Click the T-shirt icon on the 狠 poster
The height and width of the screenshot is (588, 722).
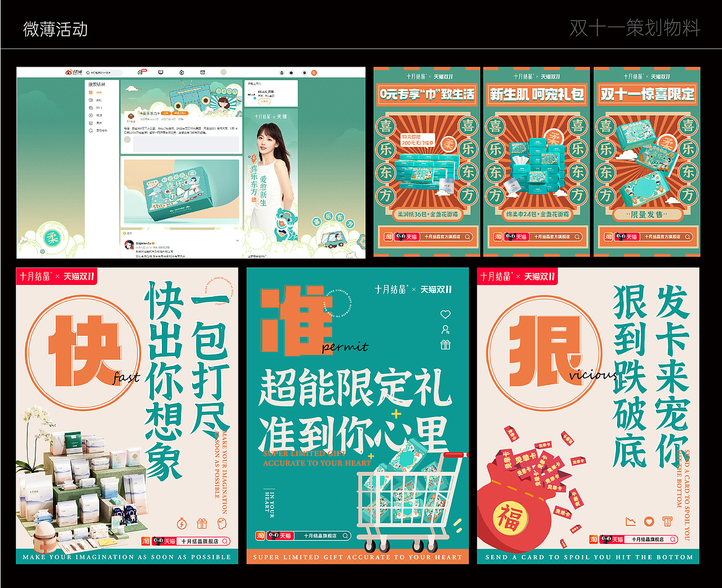pos(667,521)
